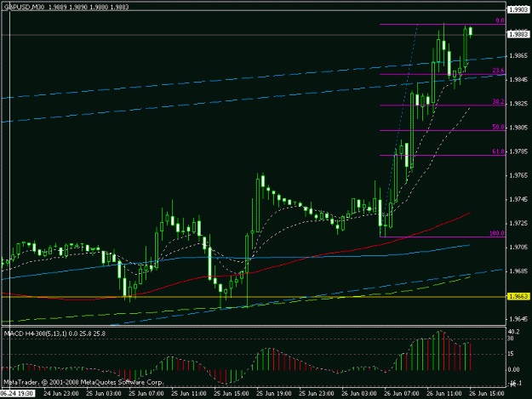Click the 1.9745 price scale value
This screenshot has height=399, width=532.
[518, 199]
